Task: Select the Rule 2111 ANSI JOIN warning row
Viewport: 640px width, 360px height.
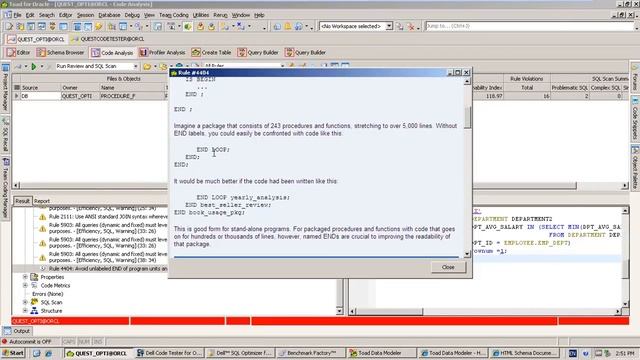Action: tap(108, 217)
